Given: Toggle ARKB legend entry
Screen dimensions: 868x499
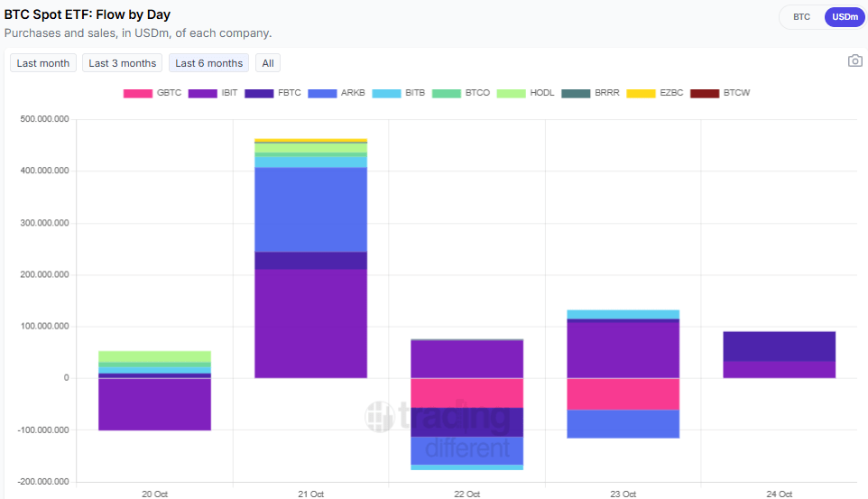Looking at the screenshot, I should click(323, 93).
